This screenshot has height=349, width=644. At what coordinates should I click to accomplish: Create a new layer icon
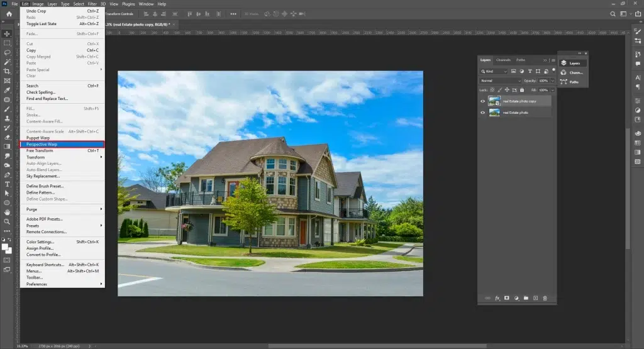pyautogui.click(x=536, y=298)
